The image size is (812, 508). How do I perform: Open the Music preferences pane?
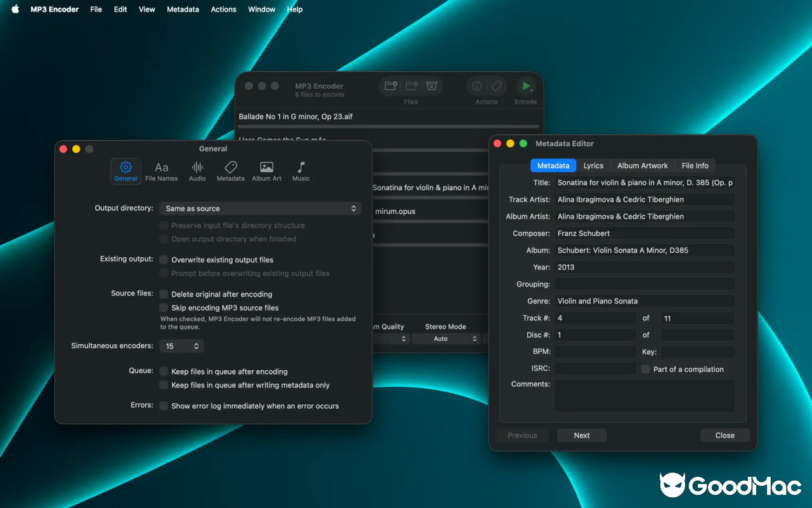click(x=301, y=171)
